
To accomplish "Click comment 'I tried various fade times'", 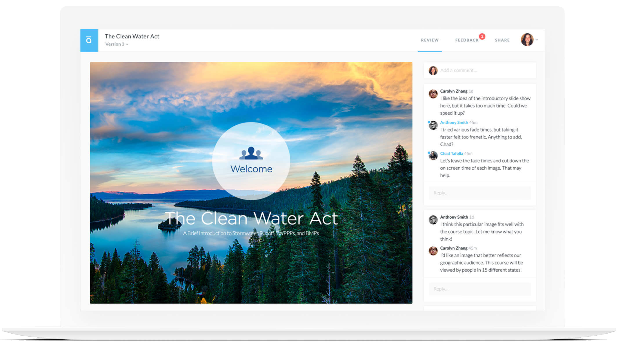I will (481, 137).
